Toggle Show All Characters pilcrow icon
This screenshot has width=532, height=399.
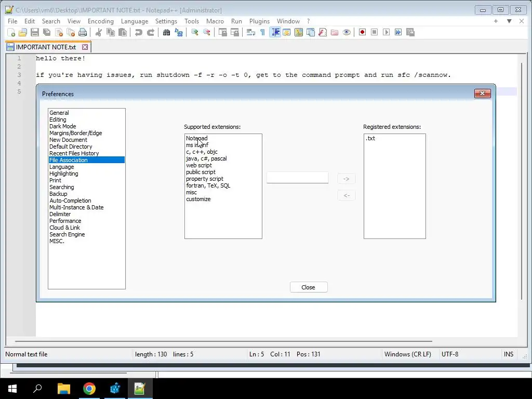click(x=262, y=32)
